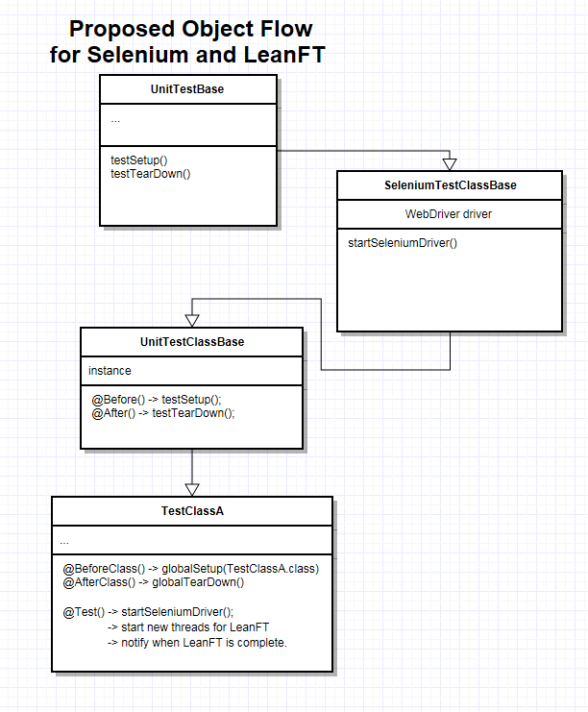Select startSeleniumDriver() in SeleniumTestClassBase
This screenshot has height=712, width=588.
[403, 243]
